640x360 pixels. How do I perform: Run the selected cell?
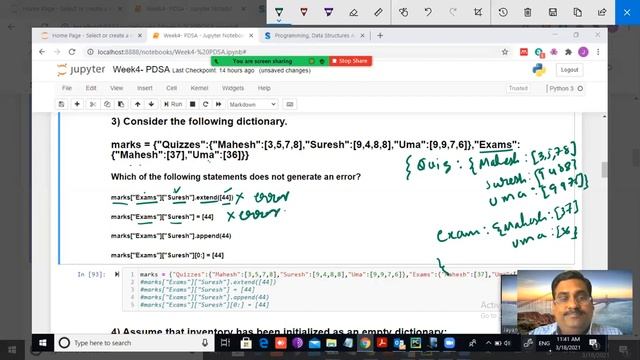[x=173, y=104]
